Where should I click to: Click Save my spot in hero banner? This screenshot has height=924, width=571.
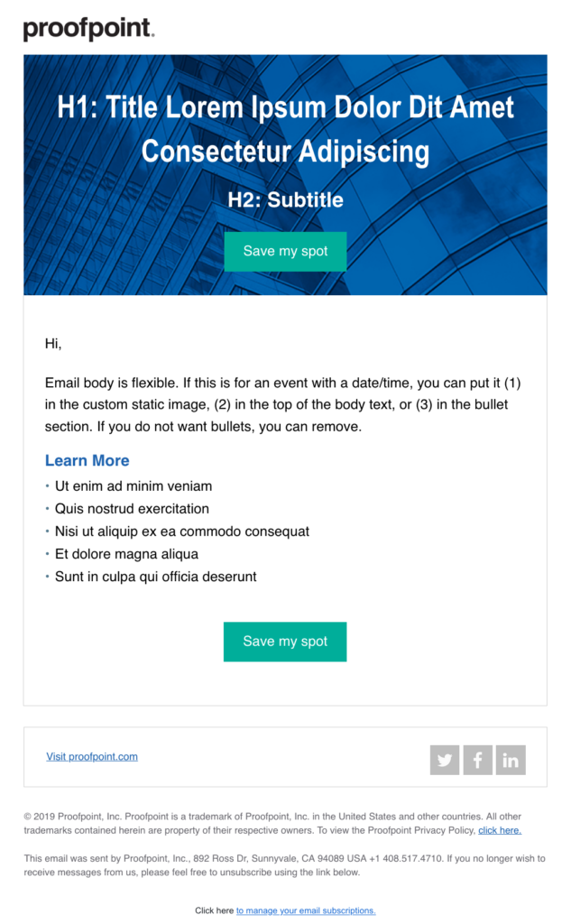coord(285,252)
